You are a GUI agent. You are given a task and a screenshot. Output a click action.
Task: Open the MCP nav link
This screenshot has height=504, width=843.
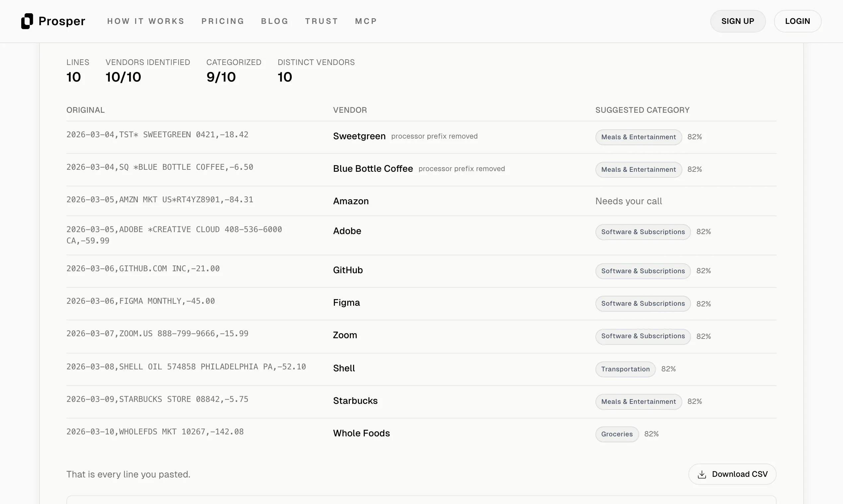click(x=366, y=21)
